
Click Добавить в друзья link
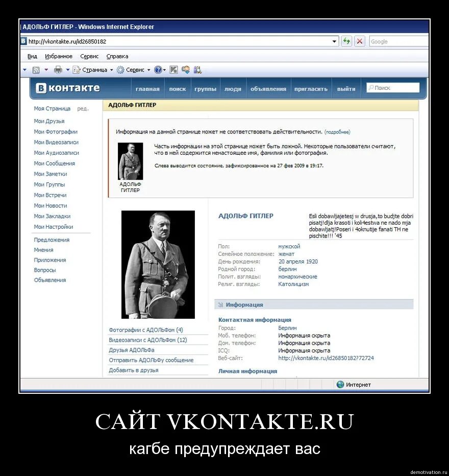(133, 370)
